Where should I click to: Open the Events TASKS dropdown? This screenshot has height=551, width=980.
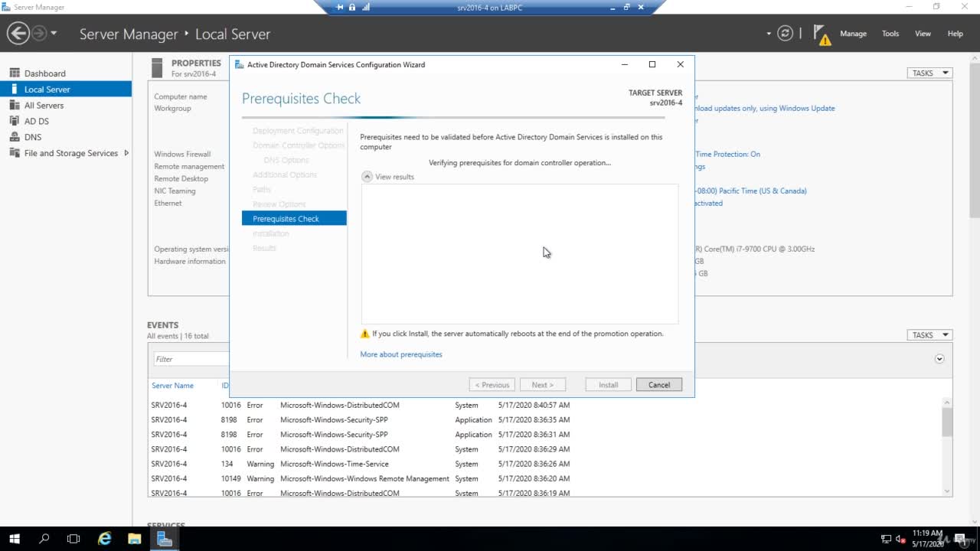coord(929,335)
